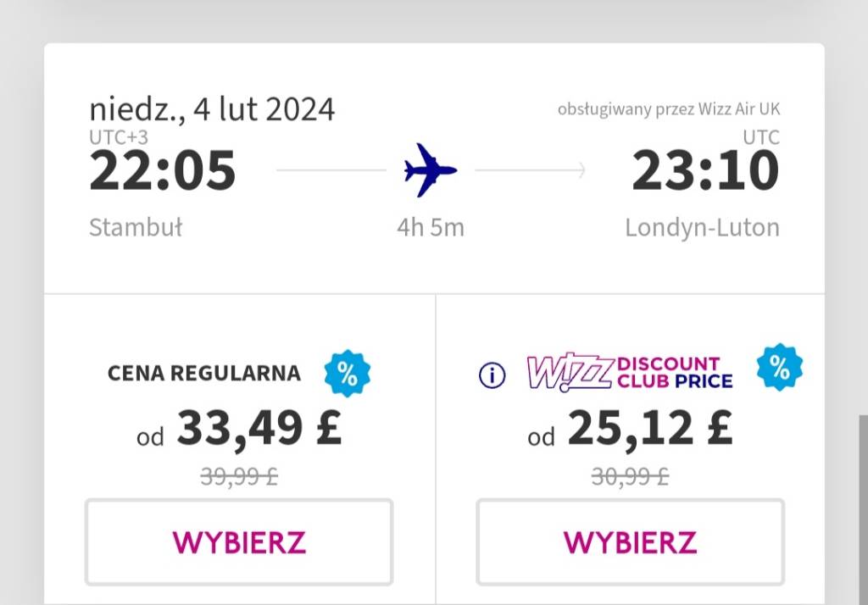Click the Londyn-Luton destination label
The width and height of the screenshot is (868, 605).
coord(703,227)
